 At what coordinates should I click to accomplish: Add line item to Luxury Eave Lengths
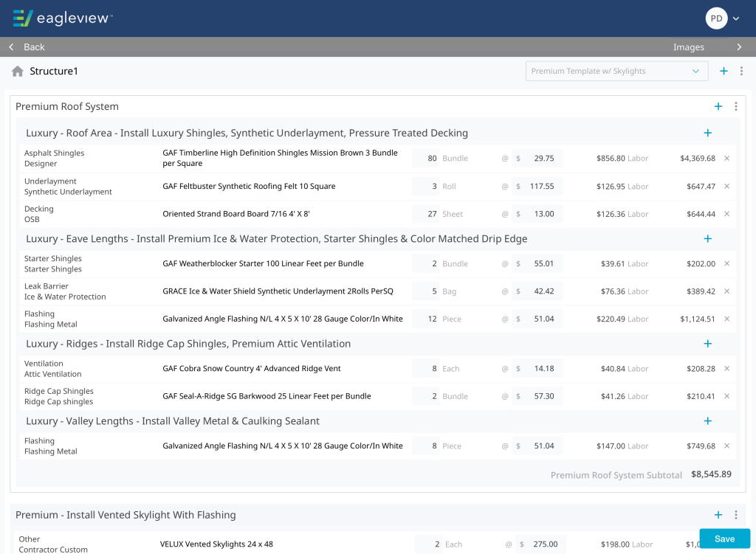coord(708,238)
